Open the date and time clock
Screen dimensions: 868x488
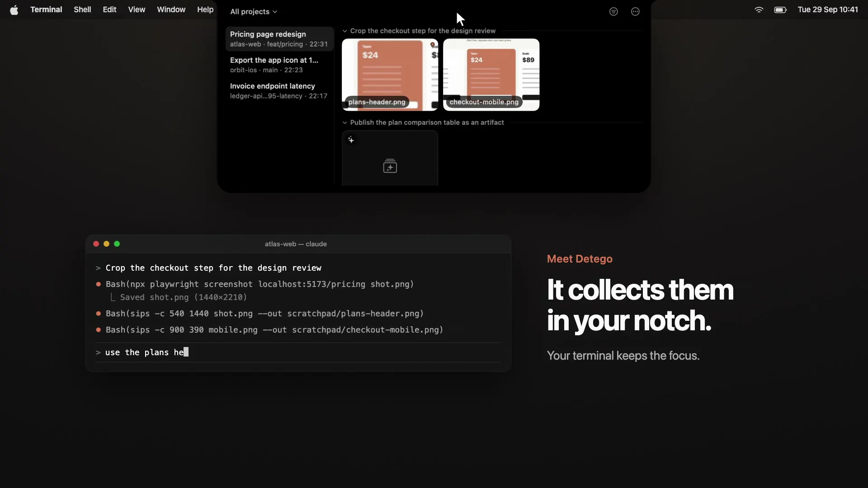point(828,9)
